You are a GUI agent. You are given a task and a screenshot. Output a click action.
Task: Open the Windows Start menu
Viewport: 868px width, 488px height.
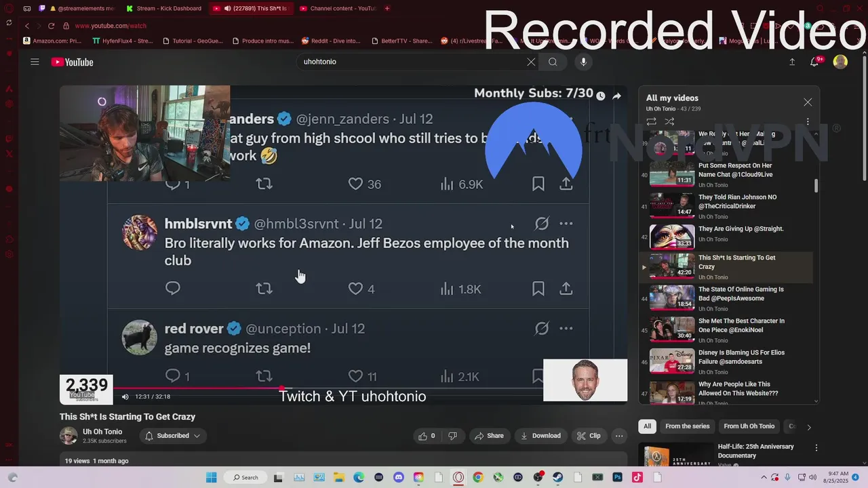coord(211,477)
